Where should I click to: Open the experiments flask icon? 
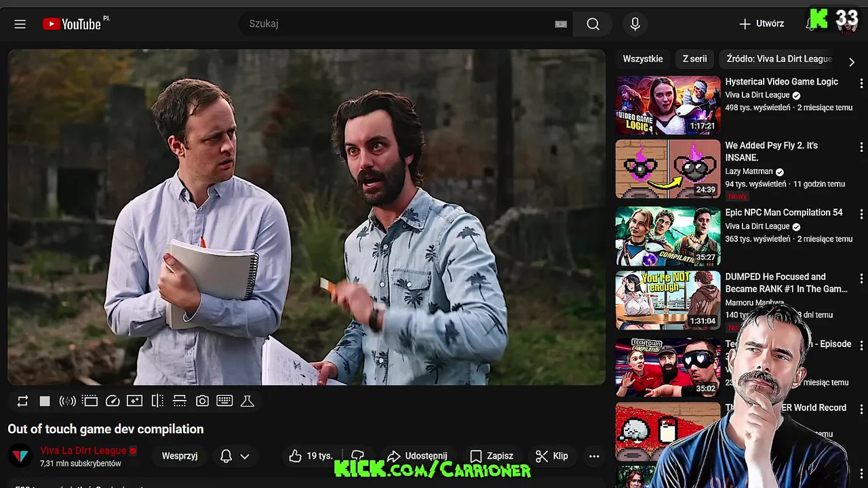248,401
